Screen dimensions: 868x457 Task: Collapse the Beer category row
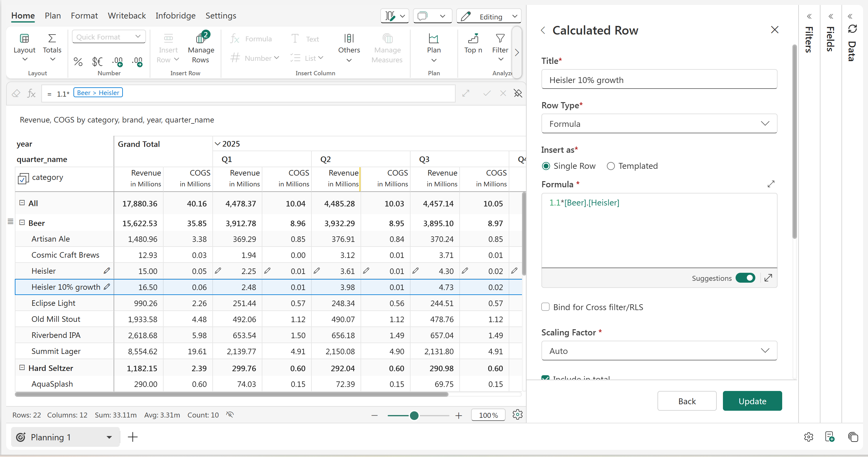pyautogui.click(x=22, y=222)
